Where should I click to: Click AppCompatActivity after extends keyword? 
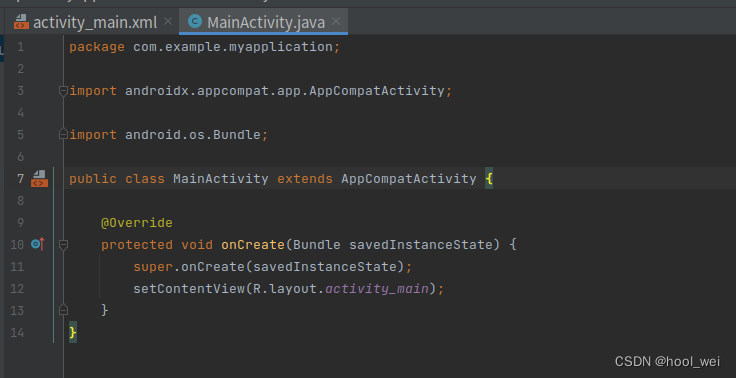tap(408, 179)
